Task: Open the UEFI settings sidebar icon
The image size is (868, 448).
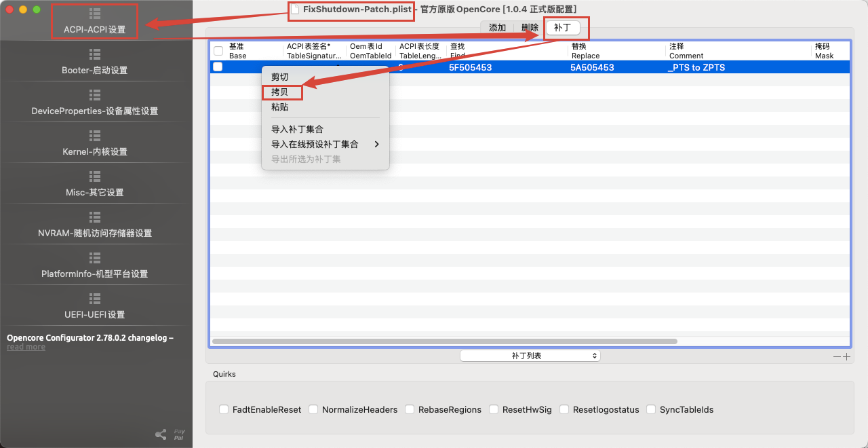Action: click(x=95, y=298)
